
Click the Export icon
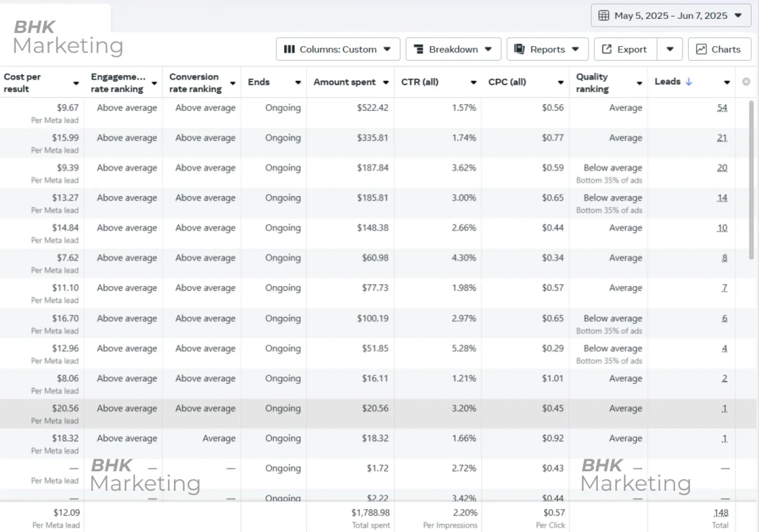coord(607,49)
